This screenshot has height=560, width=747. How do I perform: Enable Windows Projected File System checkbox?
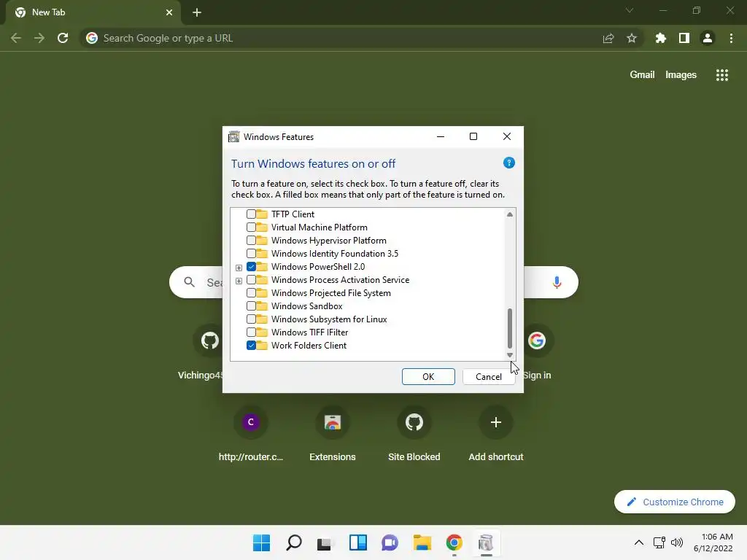[x=251, y=293]
